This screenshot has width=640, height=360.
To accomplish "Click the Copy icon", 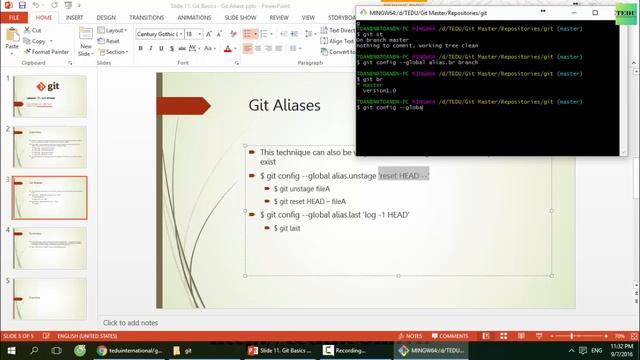I will pyautogui.click(x=27, y=41).
